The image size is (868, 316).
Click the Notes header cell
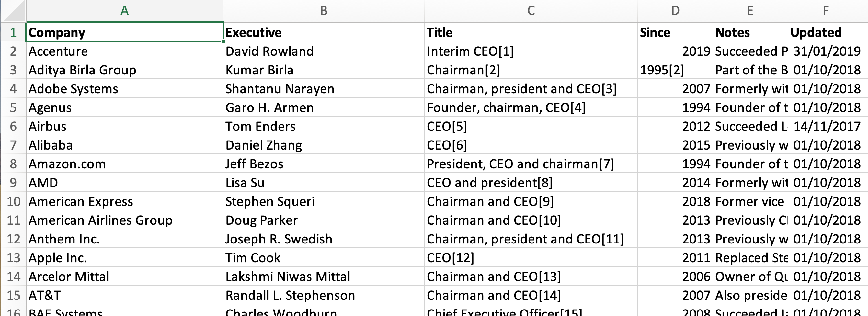[750, 32]
